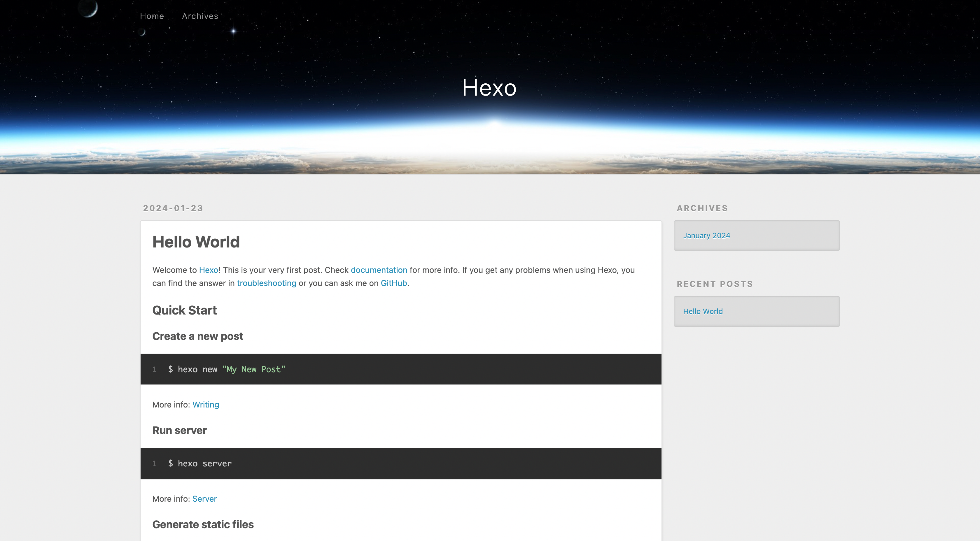Click the Quick Start heading
Viewport: 980px width, 541px height.
coord(184,310)
